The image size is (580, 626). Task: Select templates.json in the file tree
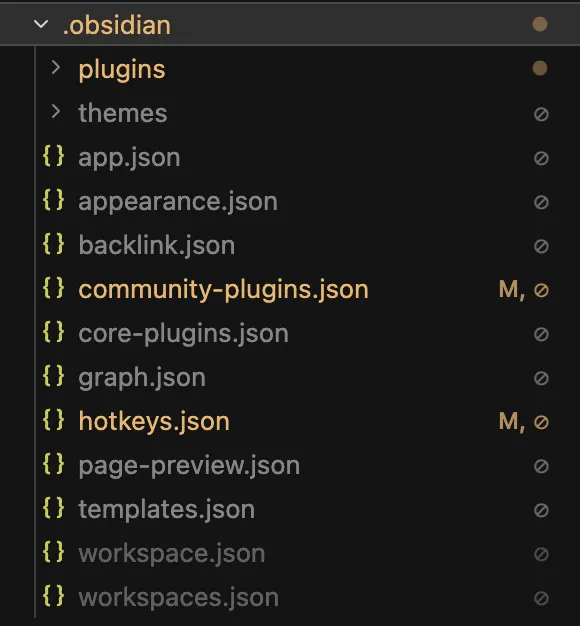pyautogui.click(x=166, y=510)
